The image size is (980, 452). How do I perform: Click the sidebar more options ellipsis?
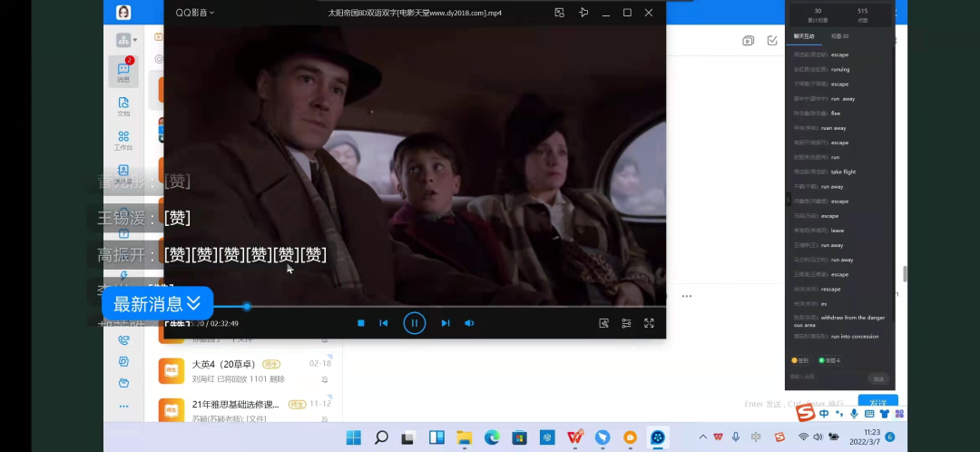pos(123,407)
